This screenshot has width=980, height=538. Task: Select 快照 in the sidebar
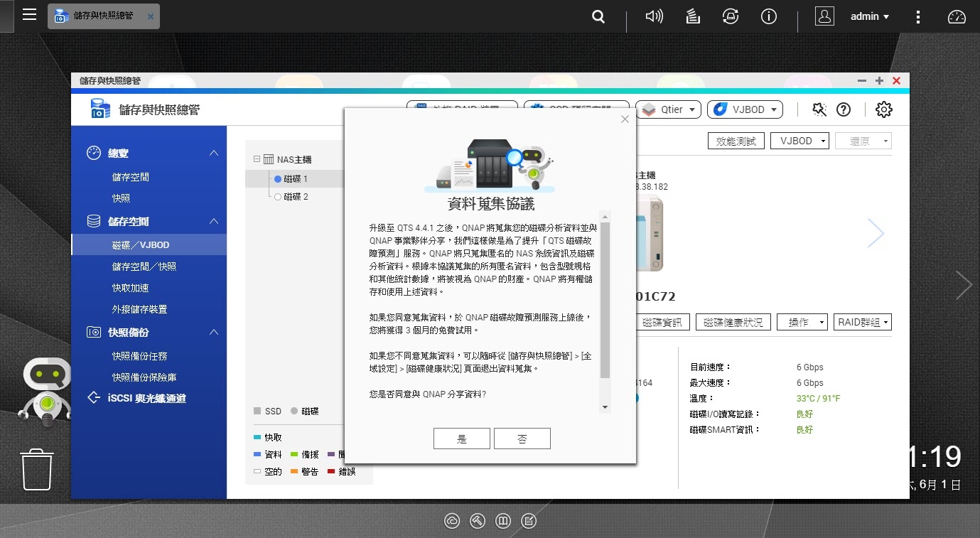point(122,199)
